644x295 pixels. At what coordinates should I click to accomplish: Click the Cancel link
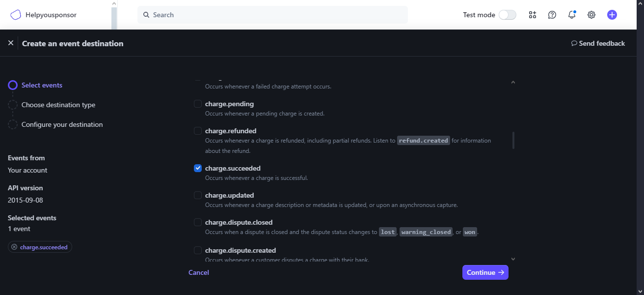click(x=199, y=272)
